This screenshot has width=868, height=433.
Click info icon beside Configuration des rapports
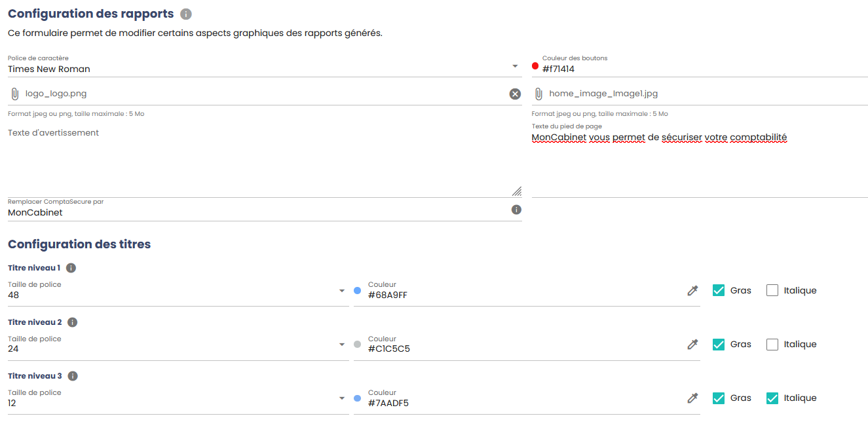186,14
